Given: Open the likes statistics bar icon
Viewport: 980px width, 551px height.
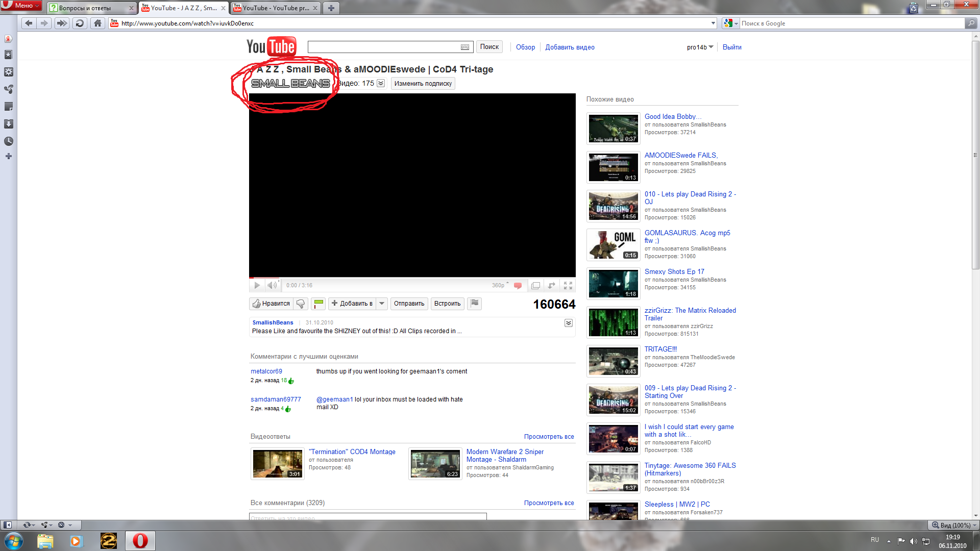Looking at the screenshot, I should pyautogui.click(x=318, y=304).
